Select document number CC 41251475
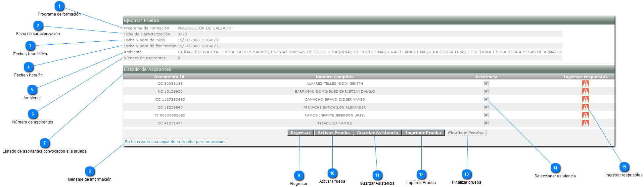 pos(170,123)
